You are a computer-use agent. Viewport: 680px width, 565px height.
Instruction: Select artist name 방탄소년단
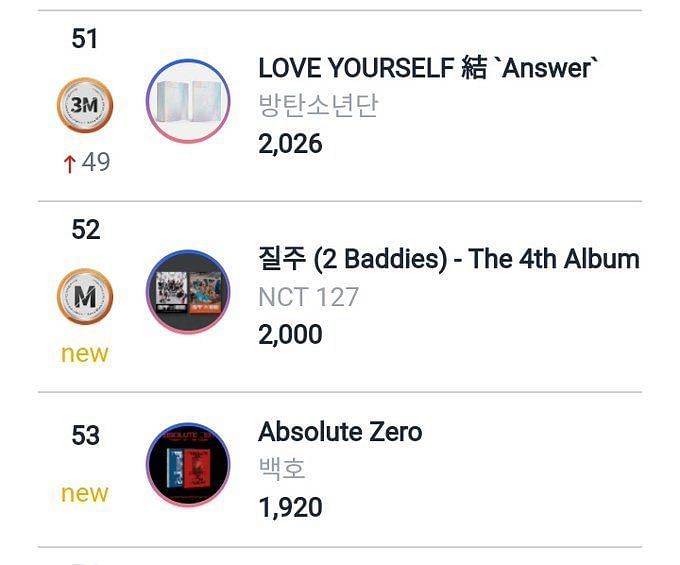[318, 105]
